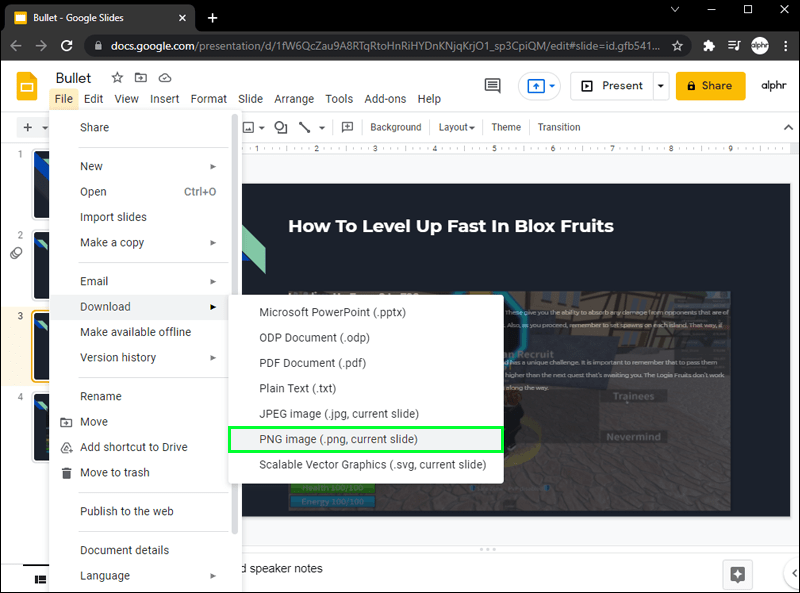Click the Bullet presentation title
The image size is (800, 593).
73,78
